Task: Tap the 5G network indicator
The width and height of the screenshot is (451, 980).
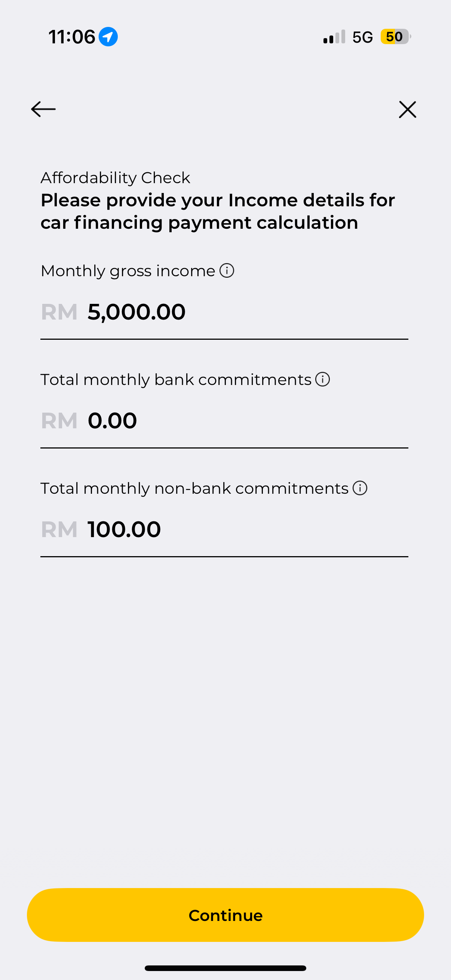Action: click(362, 37)
